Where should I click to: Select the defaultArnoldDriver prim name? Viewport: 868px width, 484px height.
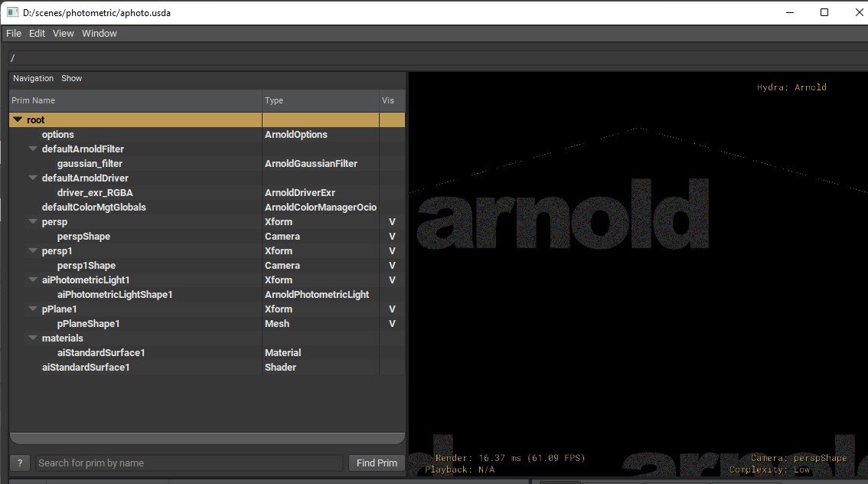point(85,178)
